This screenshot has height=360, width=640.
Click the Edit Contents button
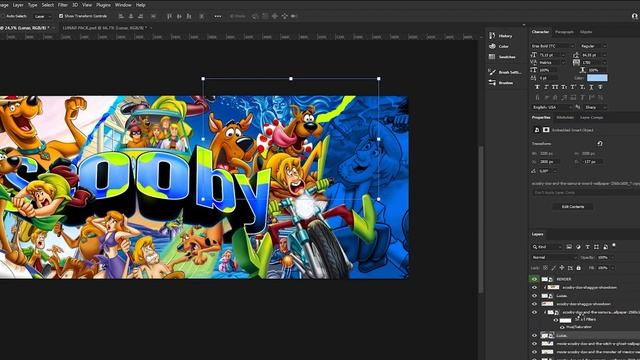[573, 207]
